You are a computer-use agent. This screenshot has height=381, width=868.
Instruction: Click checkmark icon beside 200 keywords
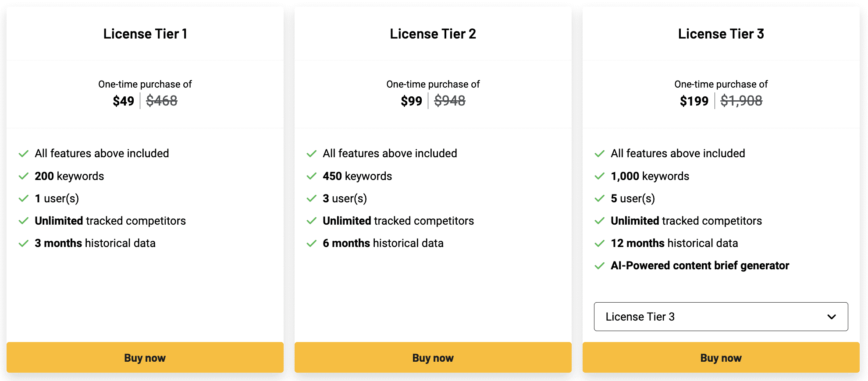pyautogui.click(x=24, y=176)
